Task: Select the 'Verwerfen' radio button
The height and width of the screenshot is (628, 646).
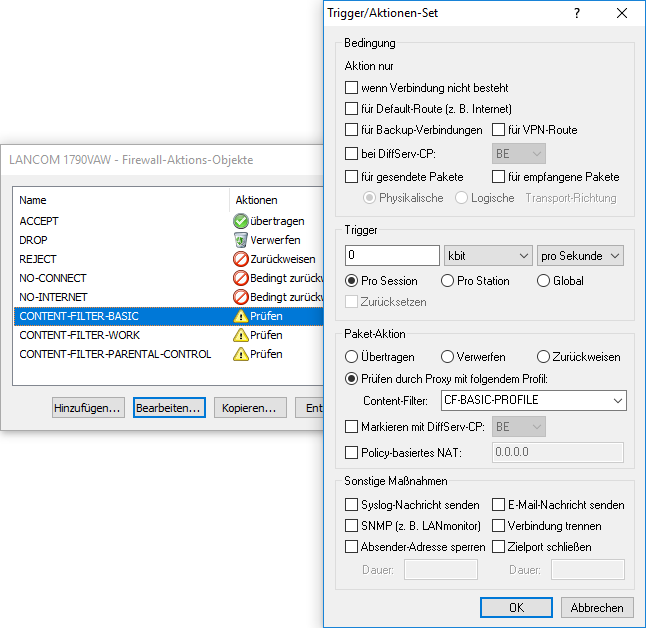Action: 448,357
